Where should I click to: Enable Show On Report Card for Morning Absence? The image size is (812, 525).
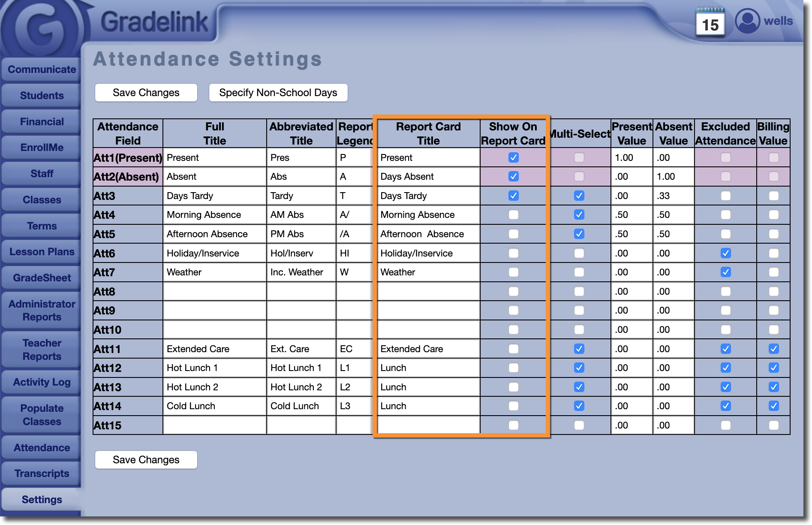(x=513, y=214)
